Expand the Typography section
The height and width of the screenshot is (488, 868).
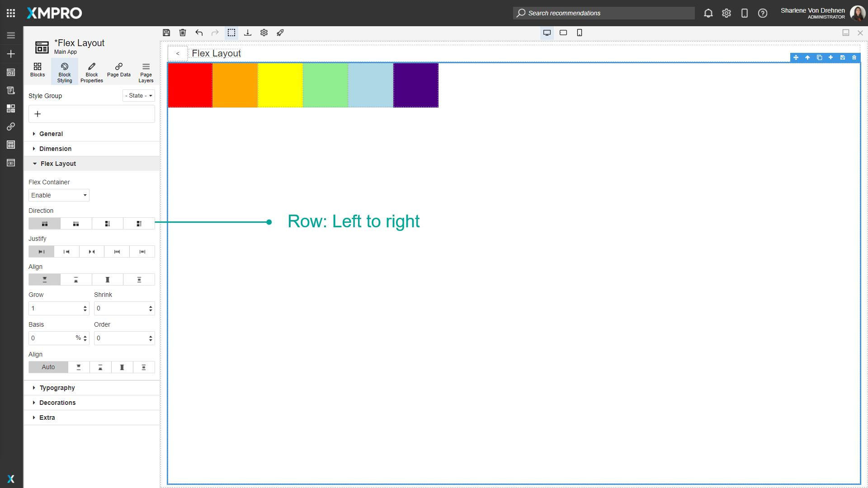57,387
